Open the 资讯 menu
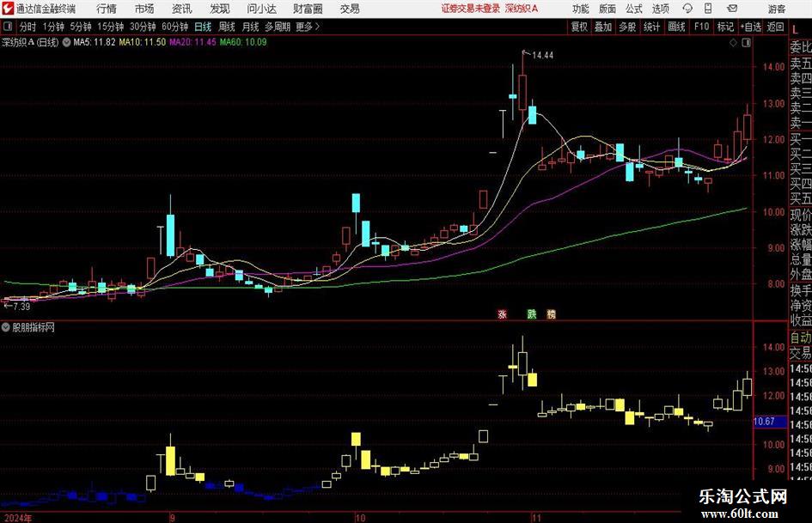The height and width of the screenshot is (523, 812). pos(182,9)
